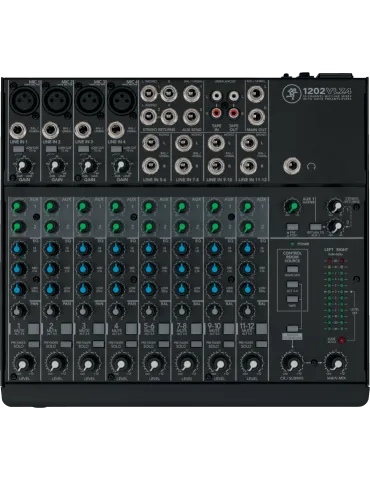The height and width of the screenshot is (480, 370).
Task: Toggle the channels 5-6 MUTE ALT 3-4 switch
Action: pos(164,329)
